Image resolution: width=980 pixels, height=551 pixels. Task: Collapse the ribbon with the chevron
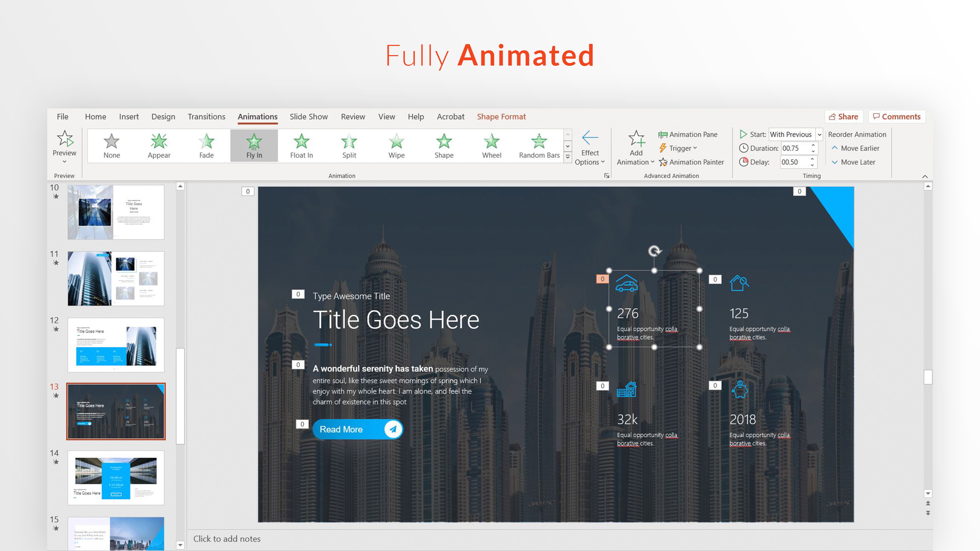point(925,176)
